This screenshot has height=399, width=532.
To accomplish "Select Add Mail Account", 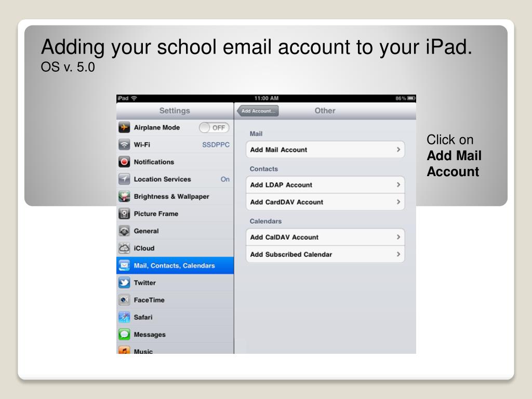I will [x=325, y=150].
